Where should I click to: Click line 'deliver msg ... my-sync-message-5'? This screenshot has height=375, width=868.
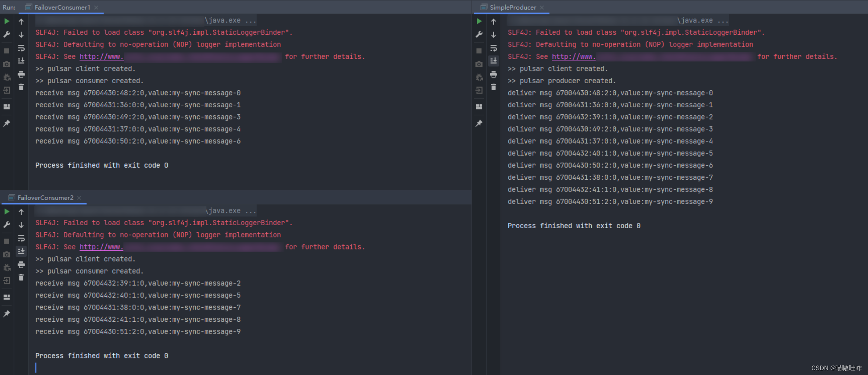click(610, 153)
